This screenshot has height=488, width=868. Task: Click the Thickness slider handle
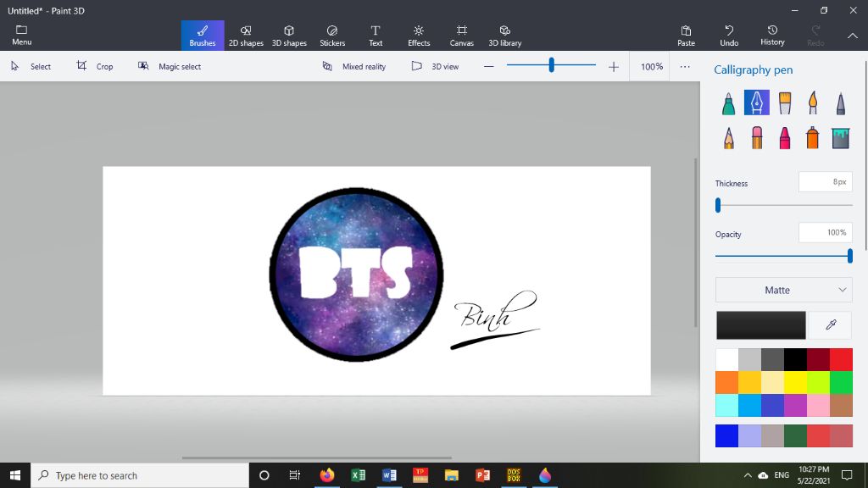718,205
